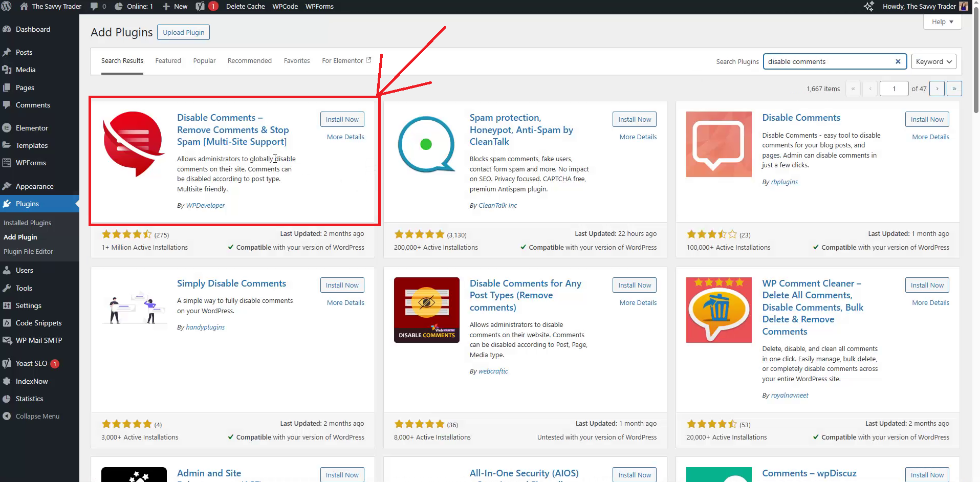
Task: Open the Yoast SEO admin bar icon
Action: coord(201,7)
